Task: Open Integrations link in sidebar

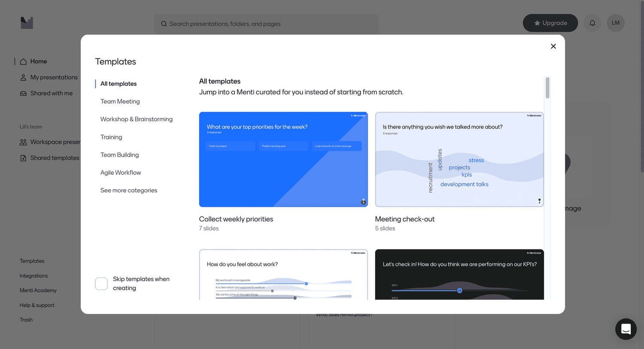Action: tap(33, 276)
